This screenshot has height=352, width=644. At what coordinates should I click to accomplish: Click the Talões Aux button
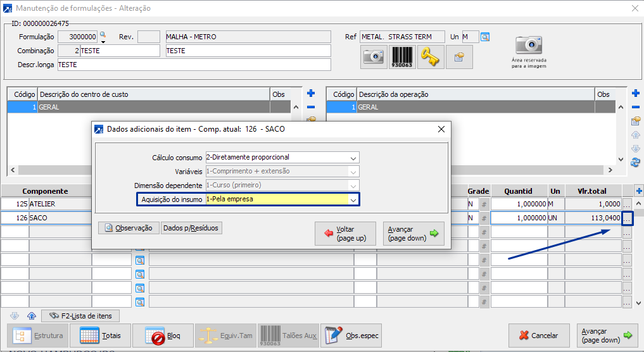[288, 336]
